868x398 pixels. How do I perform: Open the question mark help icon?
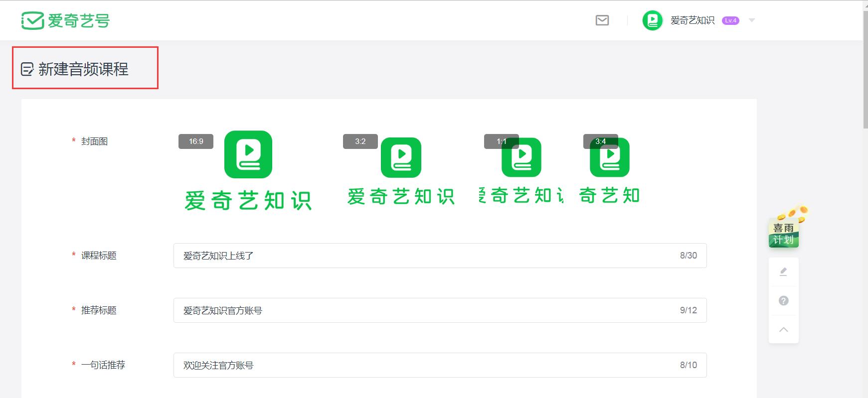[x=783, y=300]
